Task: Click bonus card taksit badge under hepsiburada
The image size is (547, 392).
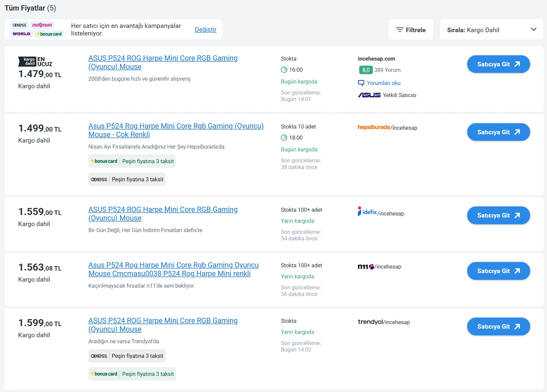Action: pos(132,161)
